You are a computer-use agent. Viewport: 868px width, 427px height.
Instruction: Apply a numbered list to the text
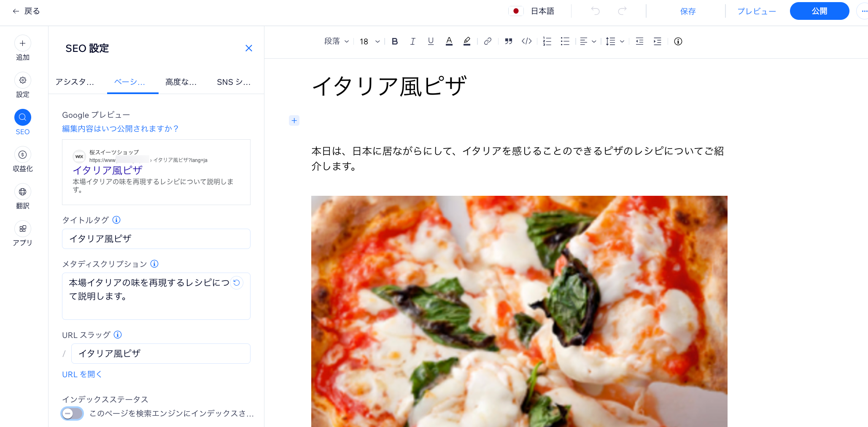click(547, 41)
